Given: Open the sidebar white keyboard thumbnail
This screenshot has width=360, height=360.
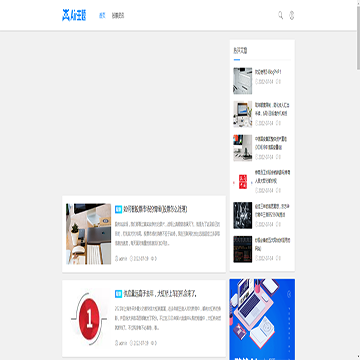Looking at the screenshot, I should point(243,81).
